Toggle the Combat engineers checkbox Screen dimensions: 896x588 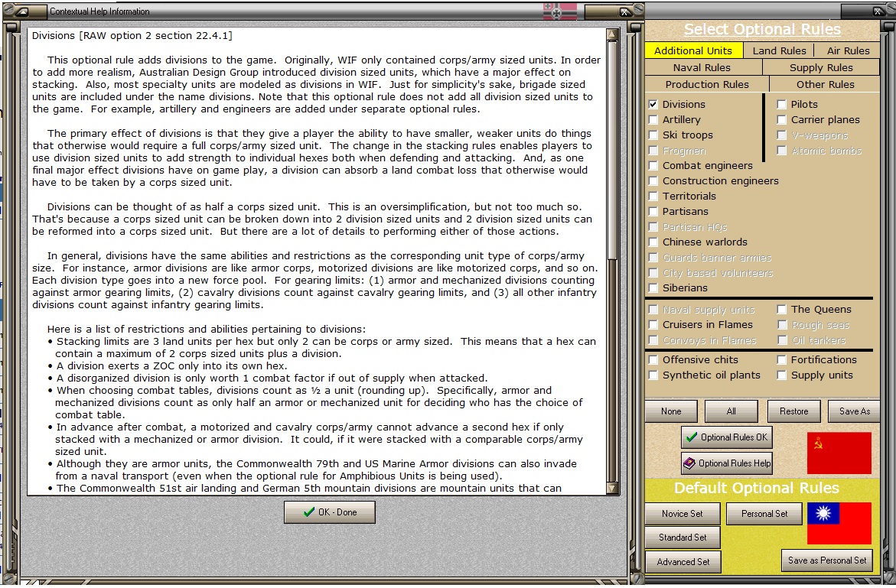click(653, 166)
